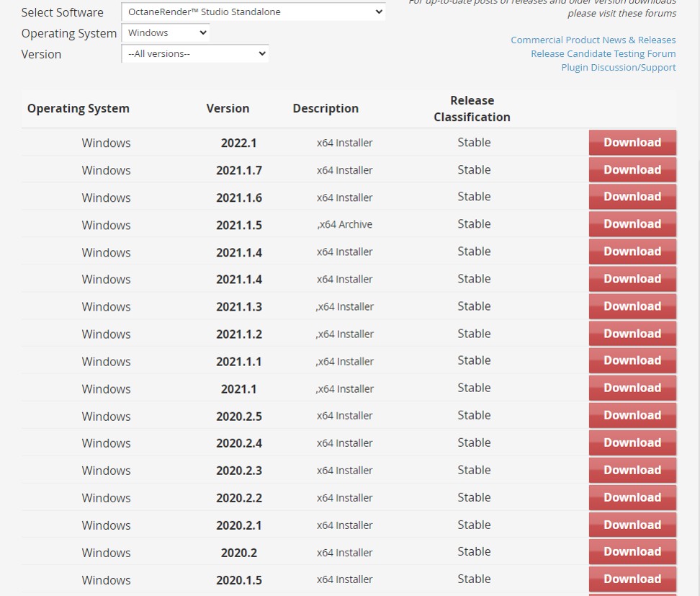The image size is (700, 596).
Task: Click the Operating System column header
Action: click(78, 109)
